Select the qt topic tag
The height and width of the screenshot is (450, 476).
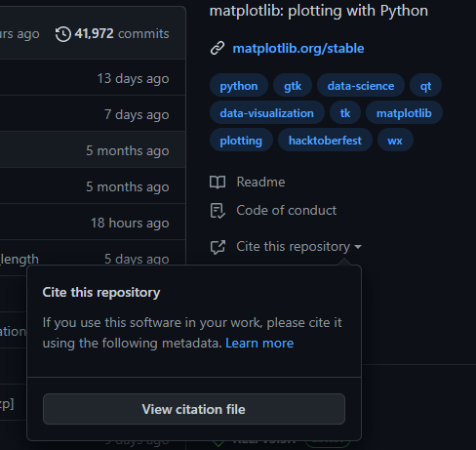tap(425, 86)
